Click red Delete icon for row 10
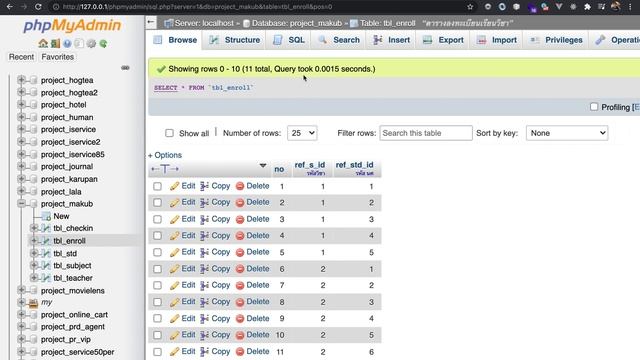The height and width of the screenshot is (360, 640). click(240, 335)
